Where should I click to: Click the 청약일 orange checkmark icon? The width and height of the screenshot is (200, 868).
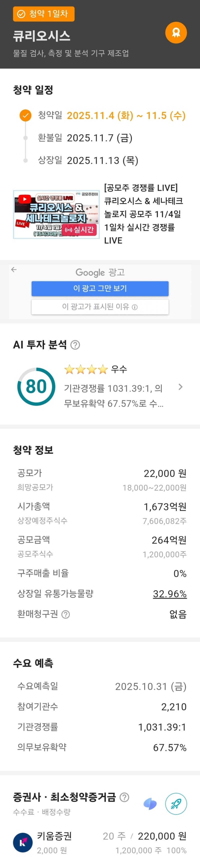pyautogui.click(x=25, y=115)
